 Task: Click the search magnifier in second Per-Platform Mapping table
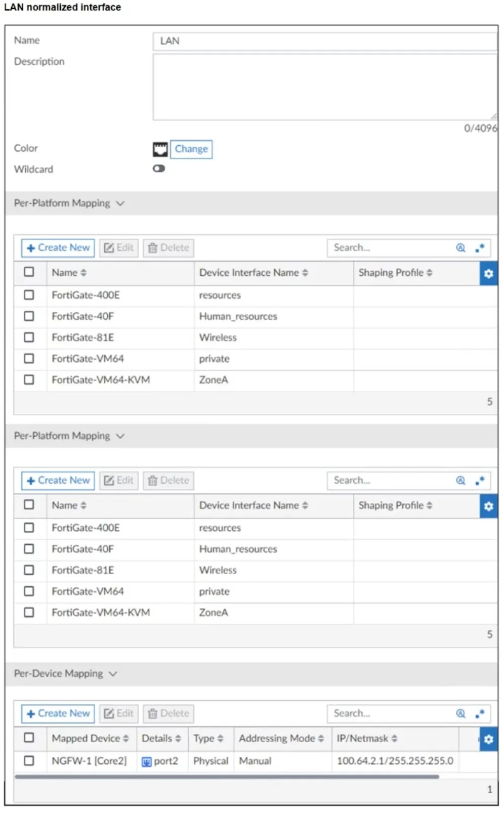460,481
